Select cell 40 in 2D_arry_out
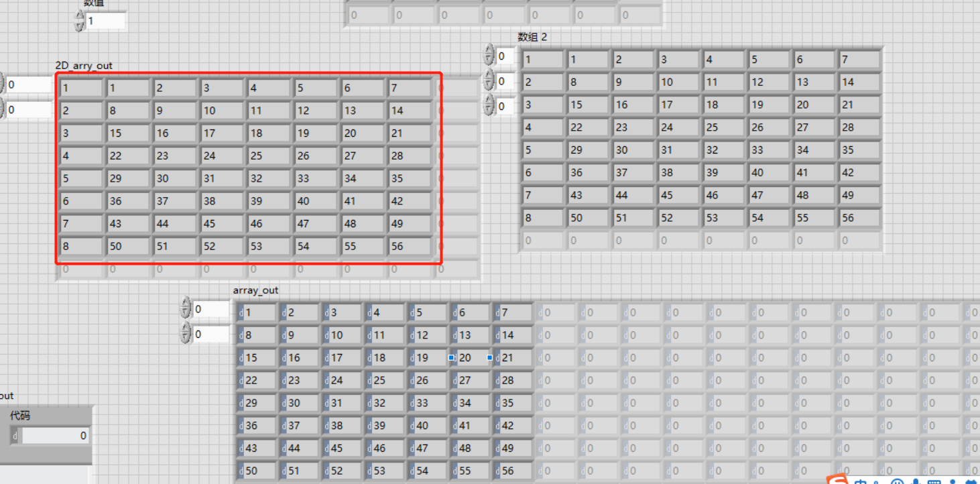 point(316,201)
